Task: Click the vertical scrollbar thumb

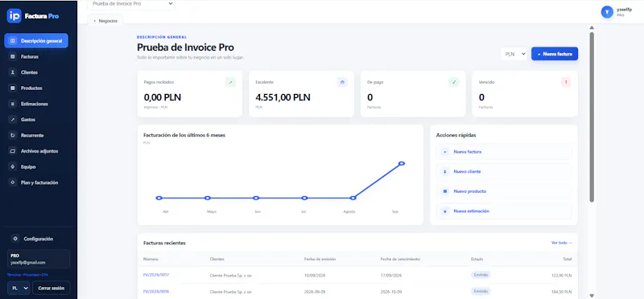Action: pos(592,117)
